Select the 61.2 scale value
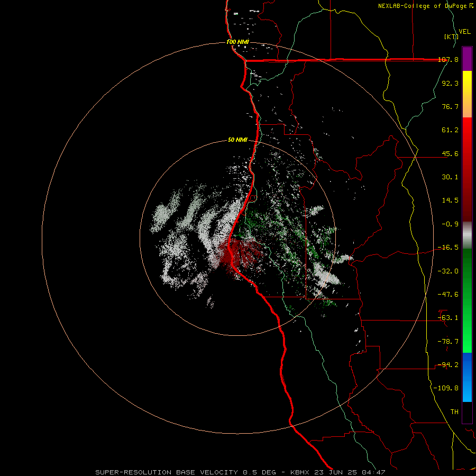Viewport: 476px width, 476px height. [450, 130]
